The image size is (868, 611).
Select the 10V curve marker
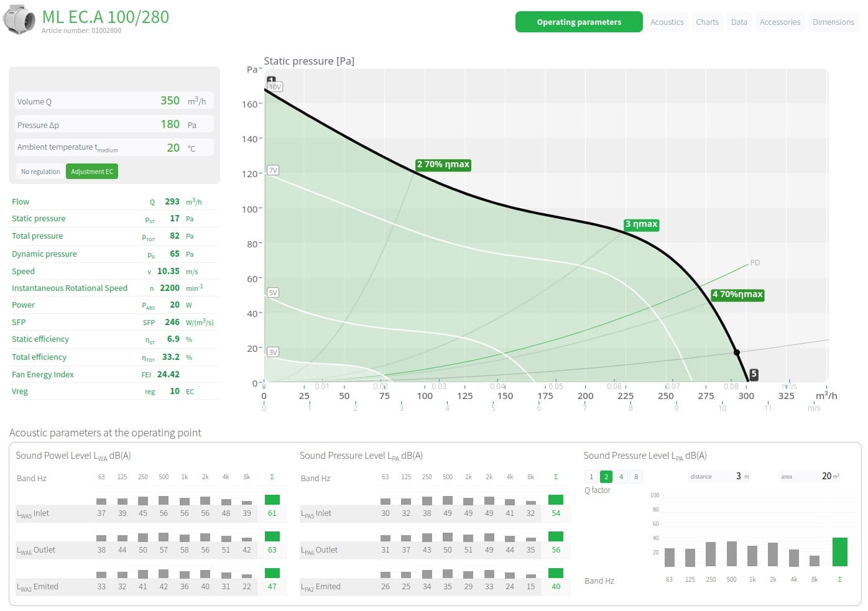[275, 87]
